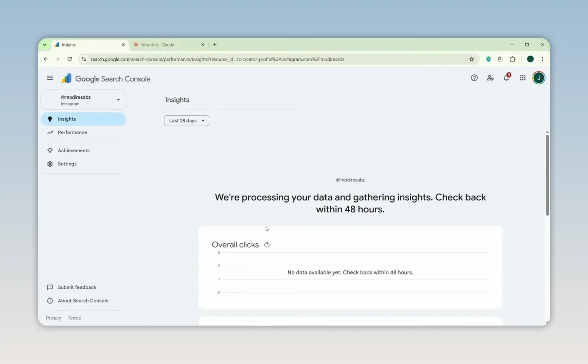Open About Search Console link
The image size is (588, 364).
pos(83,301)
